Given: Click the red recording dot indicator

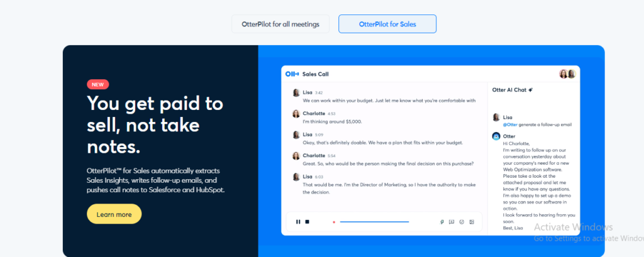Looking at the screenshot, I should (x=334, y=222).
